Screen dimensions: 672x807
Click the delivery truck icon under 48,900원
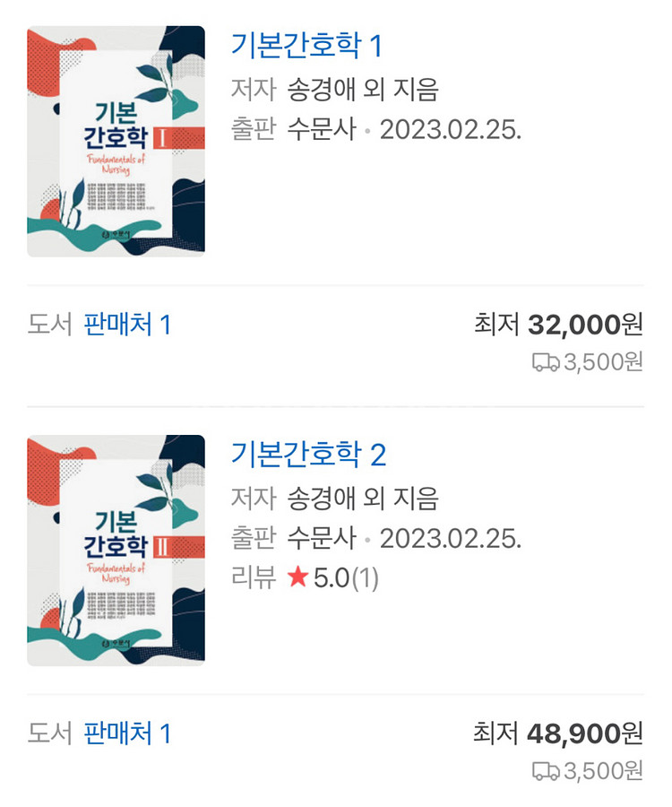click(x=546, y=771)
